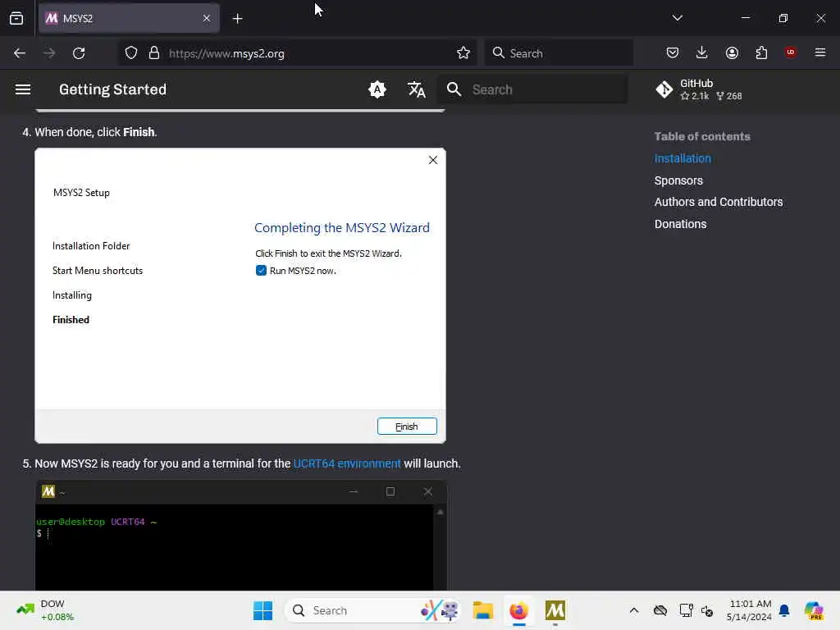Open the notifications bell
The height and width of the screenshot is (630, 840).
point(784,610)
